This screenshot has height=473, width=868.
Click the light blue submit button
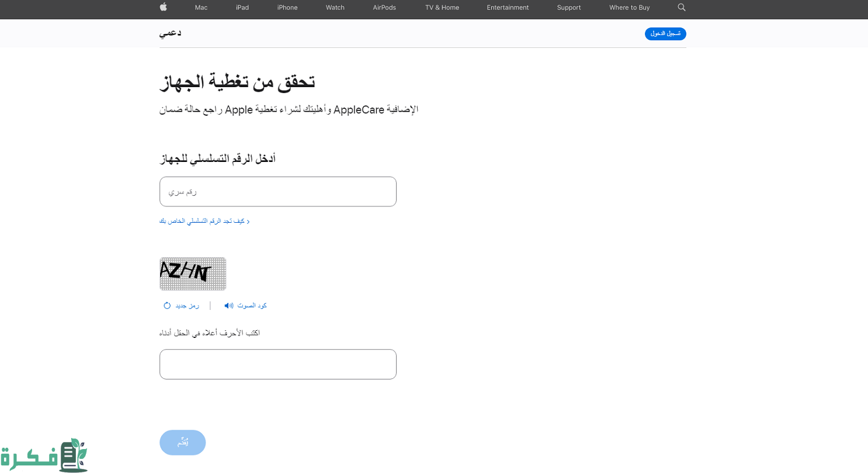tap(183, 443)
